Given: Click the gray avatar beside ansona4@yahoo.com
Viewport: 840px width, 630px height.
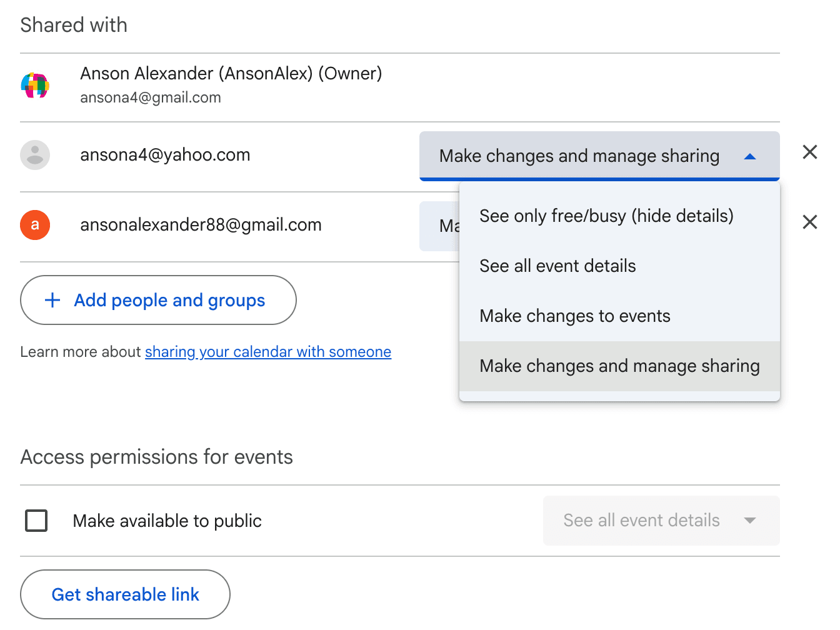Looking at the screenshot, I should [x=35, y=155].
